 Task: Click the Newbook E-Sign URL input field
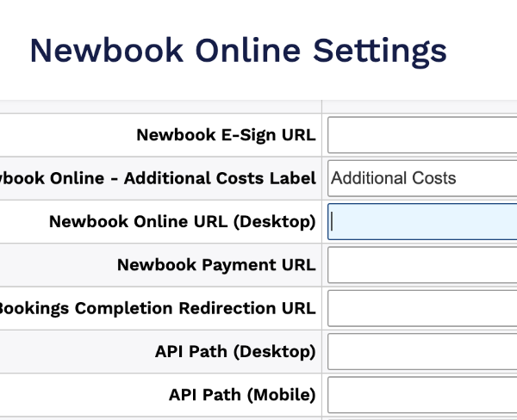[422, 135]
